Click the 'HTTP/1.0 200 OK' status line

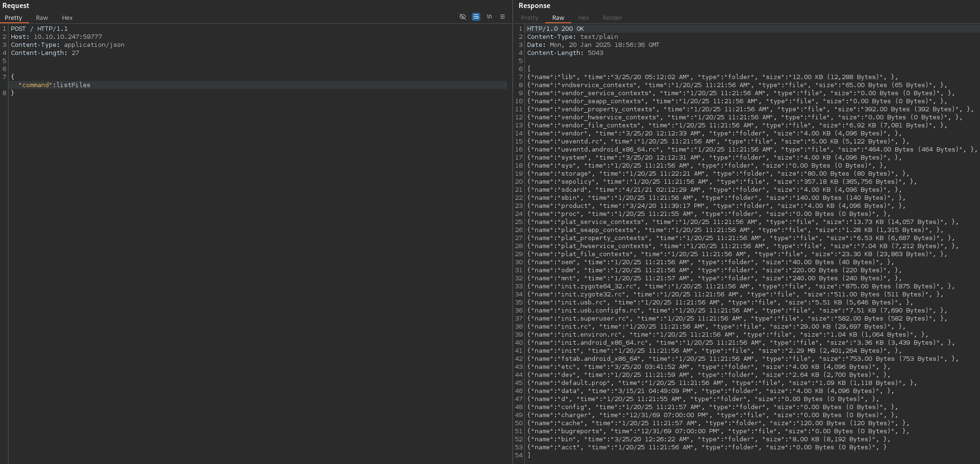[x=556, y=29]
